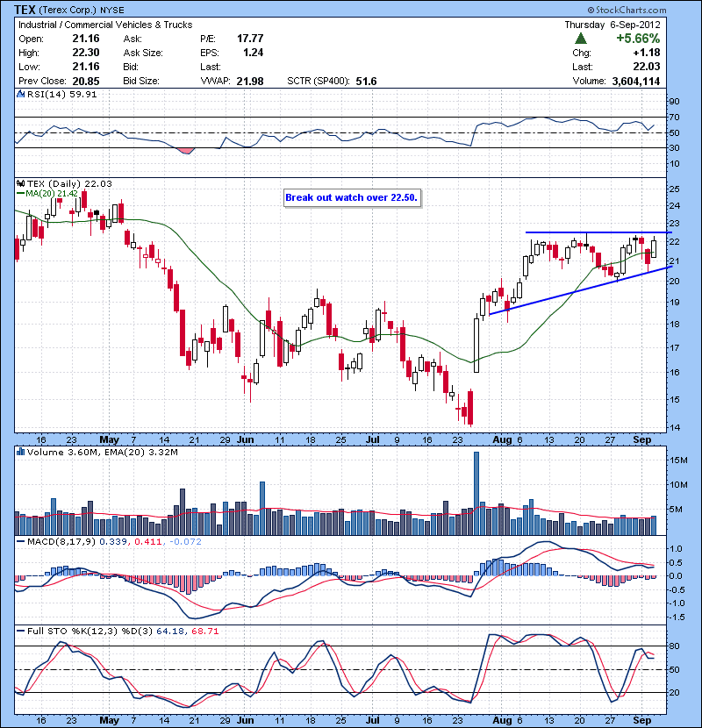Click the date 'Thursday 6-Sep-2012'
Viewport: 702px width, 728px height.
click(612, 25)
